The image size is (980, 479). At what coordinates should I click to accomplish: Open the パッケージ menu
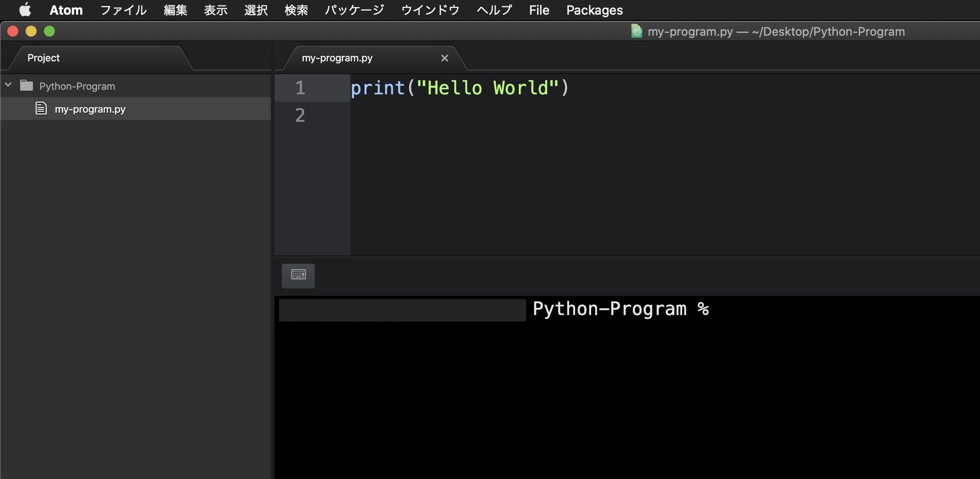pos(354,10)
